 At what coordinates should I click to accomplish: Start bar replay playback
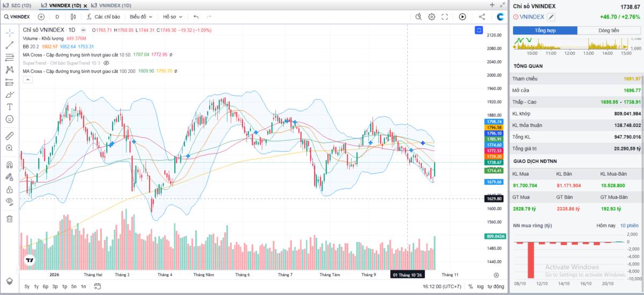point(463,17)
